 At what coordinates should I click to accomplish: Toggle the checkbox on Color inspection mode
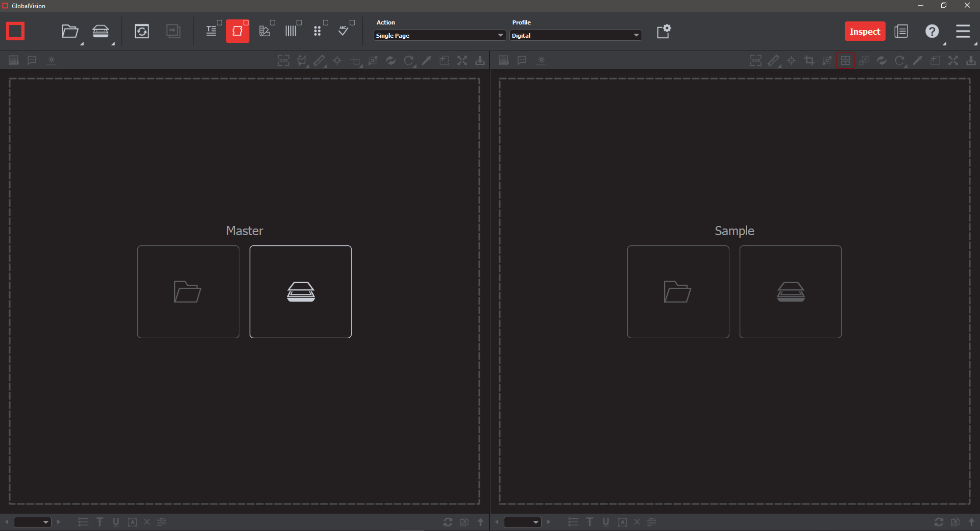tap(273, 23)
